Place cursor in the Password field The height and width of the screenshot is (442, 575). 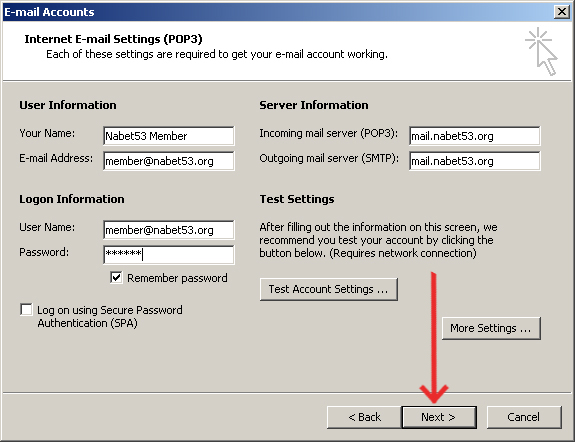coord(169,255)
